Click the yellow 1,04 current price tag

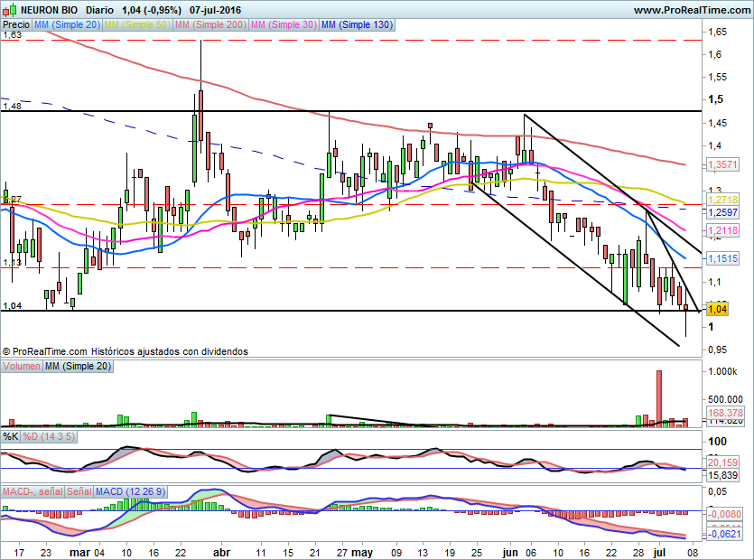718,309
